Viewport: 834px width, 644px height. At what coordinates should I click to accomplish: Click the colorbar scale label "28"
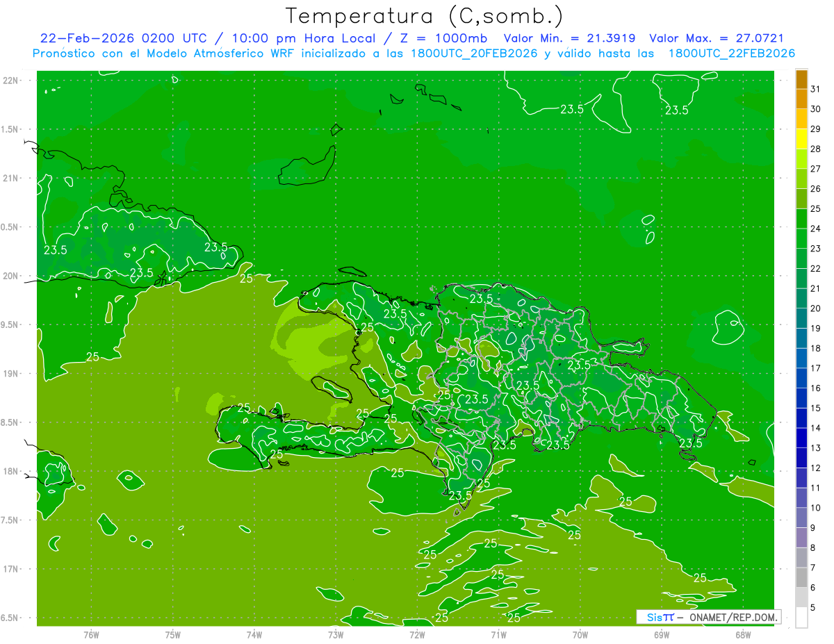click(x=815, y=149)
